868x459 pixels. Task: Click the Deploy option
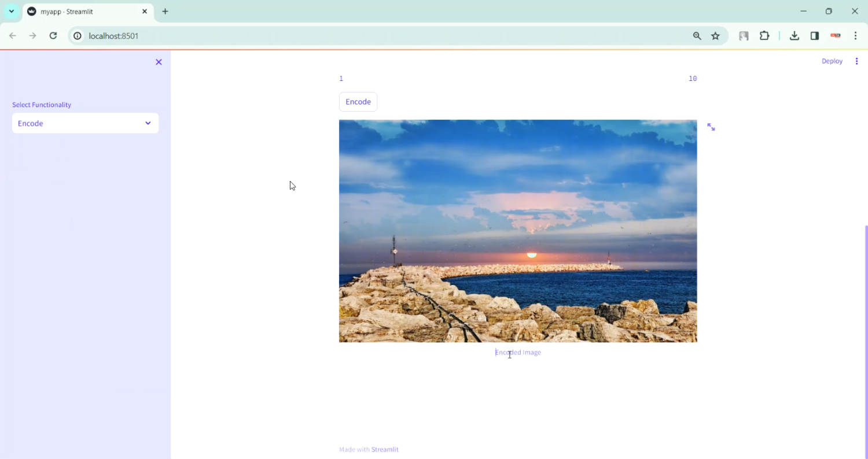point(832,61)
